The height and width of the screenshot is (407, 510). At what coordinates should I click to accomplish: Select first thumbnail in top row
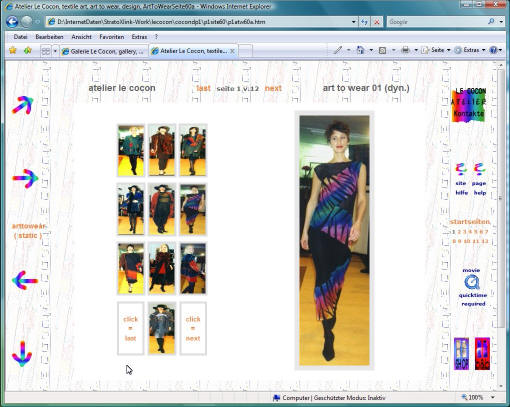coord(131,150)
